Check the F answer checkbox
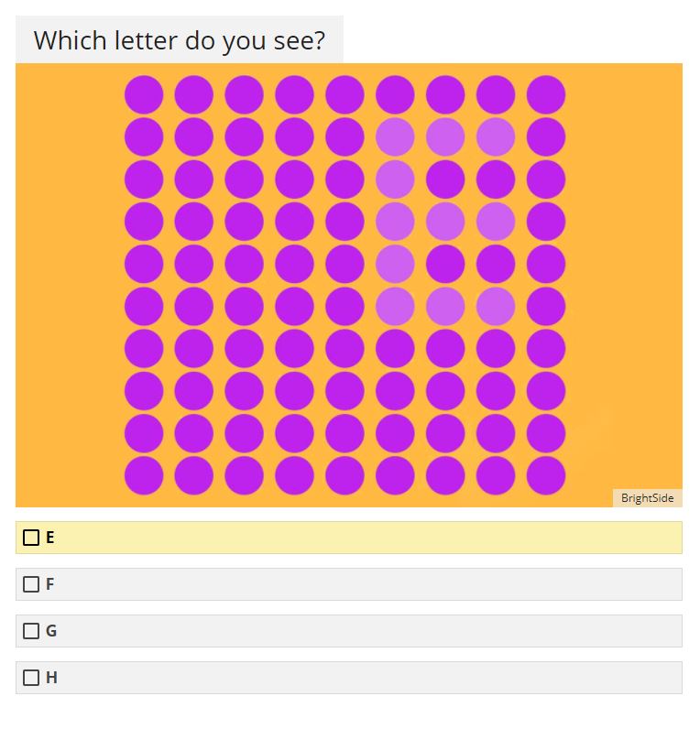 click(31, 584)
